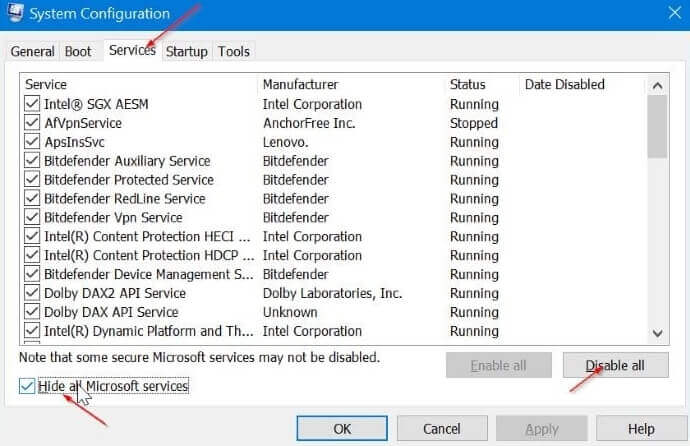
Task: Toggle Bitdefender Protected Service checkbox
Action: (32, 179)
